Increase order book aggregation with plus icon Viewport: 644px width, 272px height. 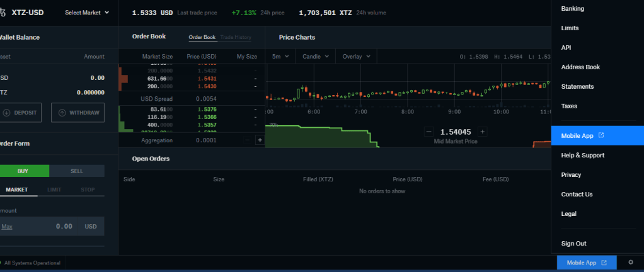[x=259, y=140]
